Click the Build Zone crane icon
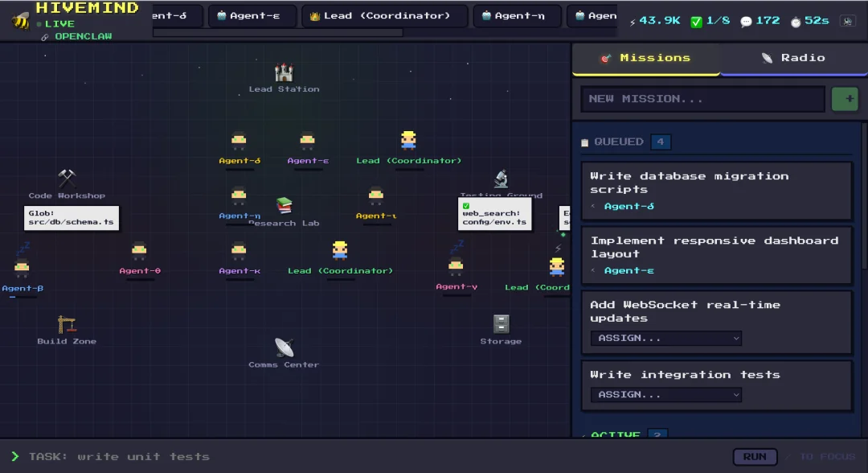The height and width of the screenshot is (473, 868). coord(67,324)
